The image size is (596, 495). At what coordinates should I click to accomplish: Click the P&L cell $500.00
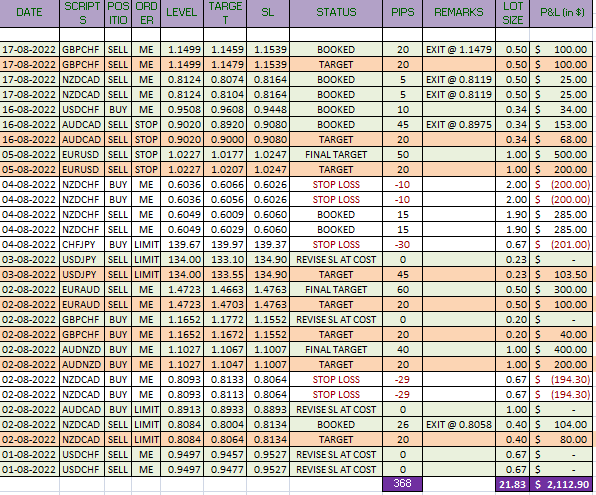click(x=561, y=155)
